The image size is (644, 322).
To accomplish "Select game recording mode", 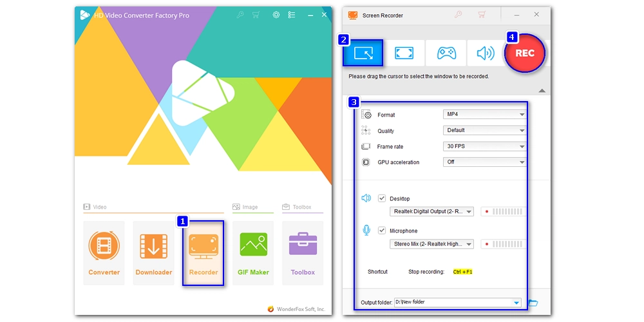I will 446,53.
